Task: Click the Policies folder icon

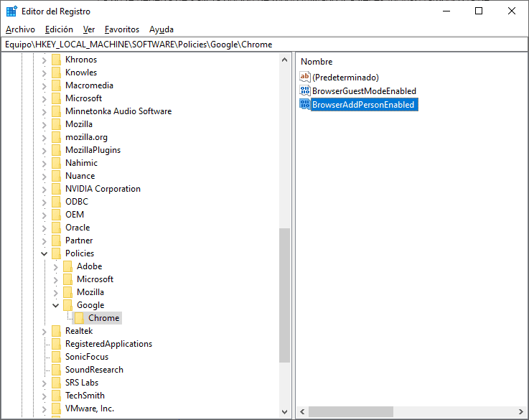Action: pos(56,253)
